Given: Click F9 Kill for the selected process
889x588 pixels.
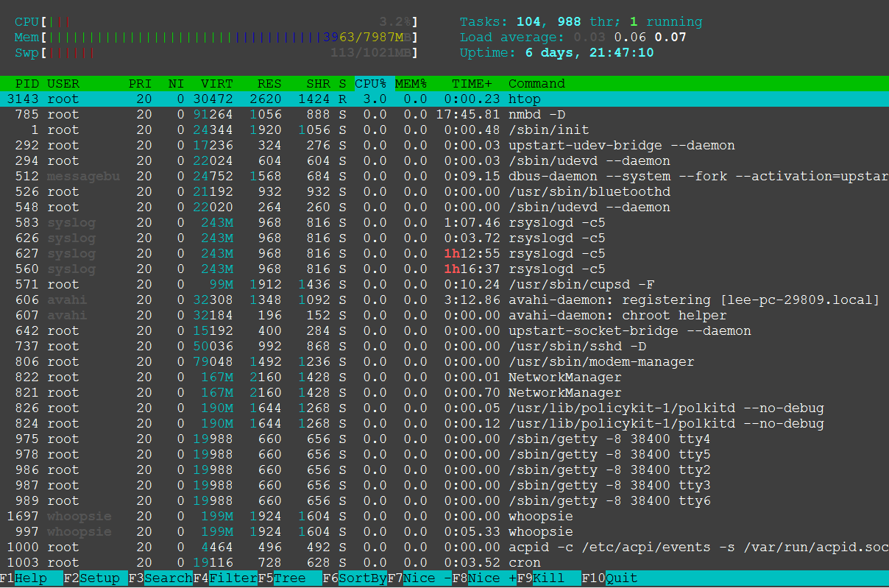Looking at the screenshot, I should [x=549, y=578].
